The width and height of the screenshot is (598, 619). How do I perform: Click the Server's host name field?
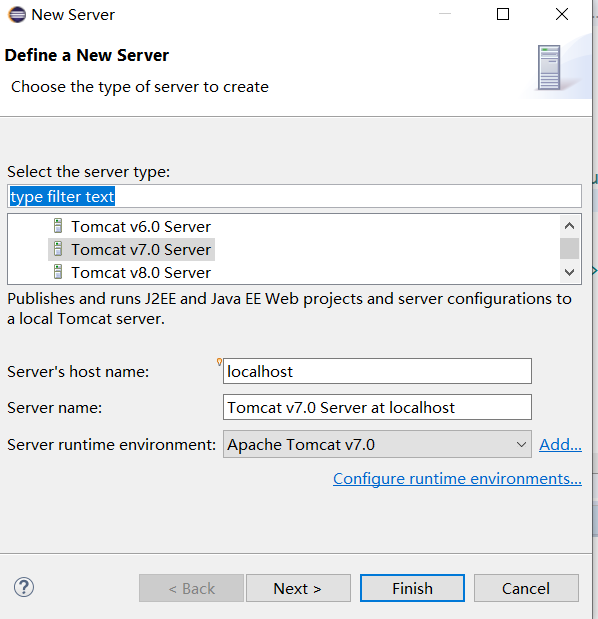tap(377, 371)
